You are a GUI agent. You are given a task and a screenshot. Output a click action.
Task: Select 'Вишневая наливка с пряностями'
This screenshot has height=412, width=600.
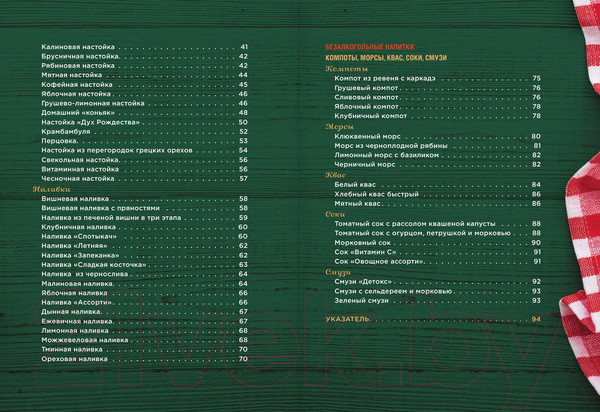(101, 208)
